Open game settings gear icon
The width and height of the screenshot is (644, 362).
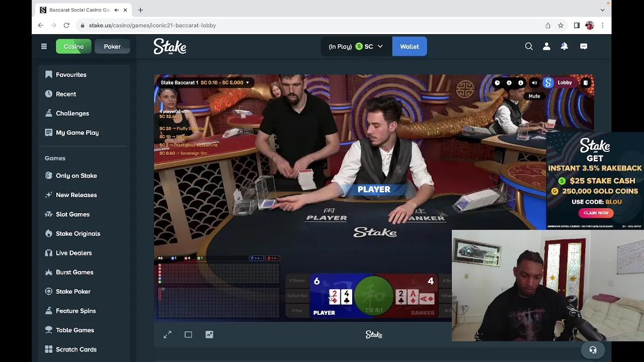(509, 83)
